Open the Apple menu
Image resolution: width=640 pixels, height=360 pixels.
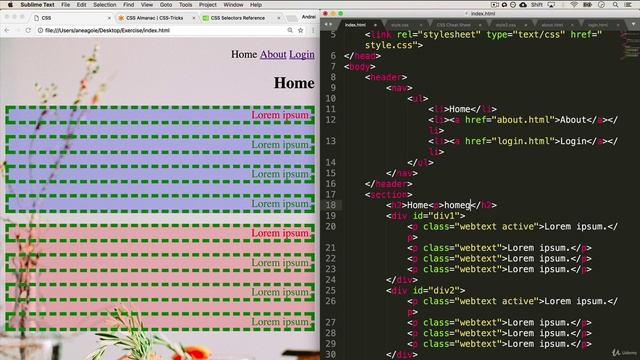[x=10, y=5]
